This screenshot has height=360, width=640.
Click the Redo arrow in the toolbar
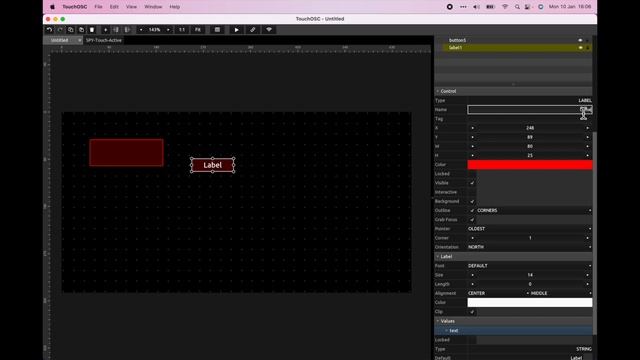pos(60,30)
